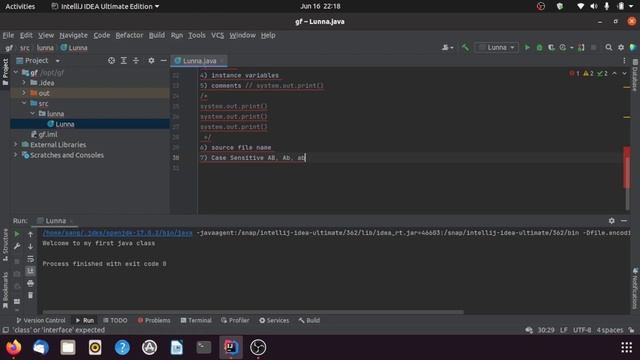640x360 pixels.
Task: Expand the out folder
Action: (x=24, y=93)
